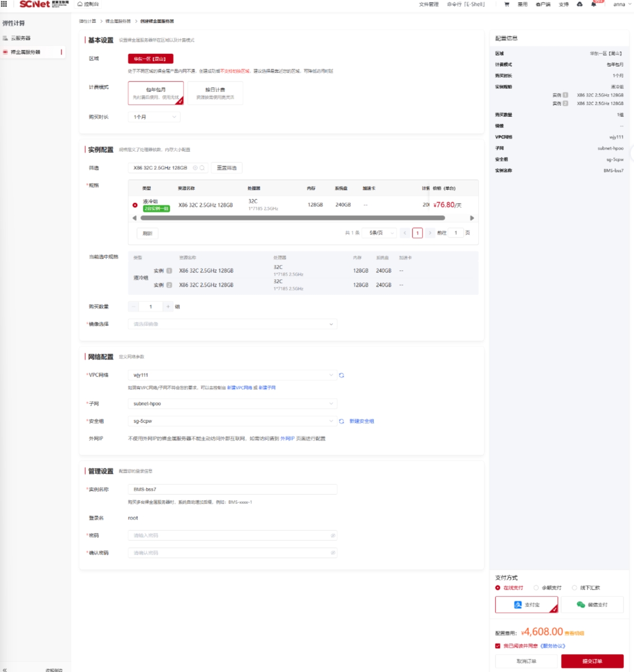The width and height of the screenshot is (634, 672).
Task: Expand the 购买时长 dropdown
Action: point(154,117)
